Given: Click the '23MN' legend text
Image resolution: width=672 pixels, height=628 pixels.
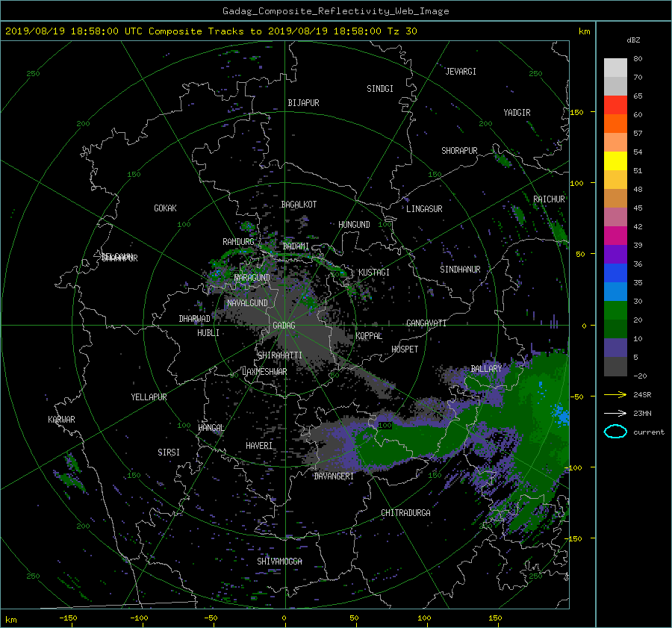Looking at the screenshot, I should tap(642, 413).
